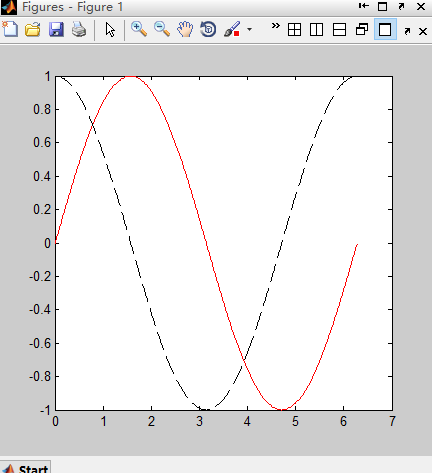Open the brush color dropdown arrow
Screen dimensions: 432x473
[249, 30]
